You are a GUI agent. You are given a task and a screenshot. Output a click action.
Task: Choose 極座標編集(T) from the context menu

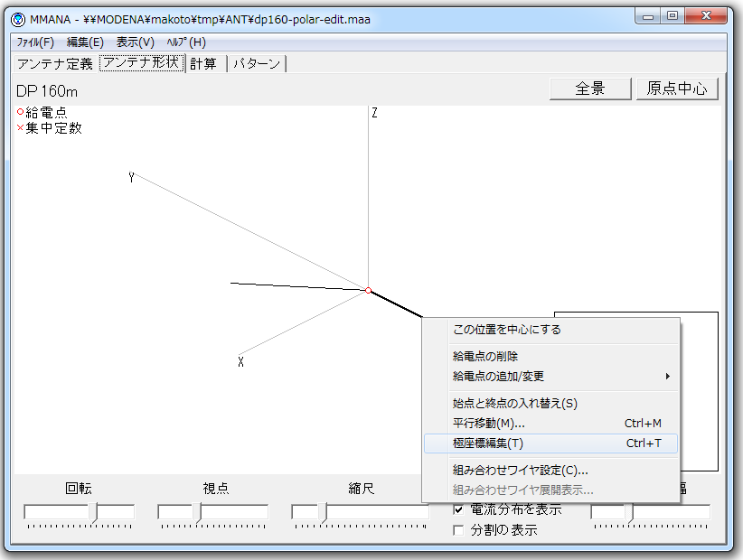tap(488, 443)
